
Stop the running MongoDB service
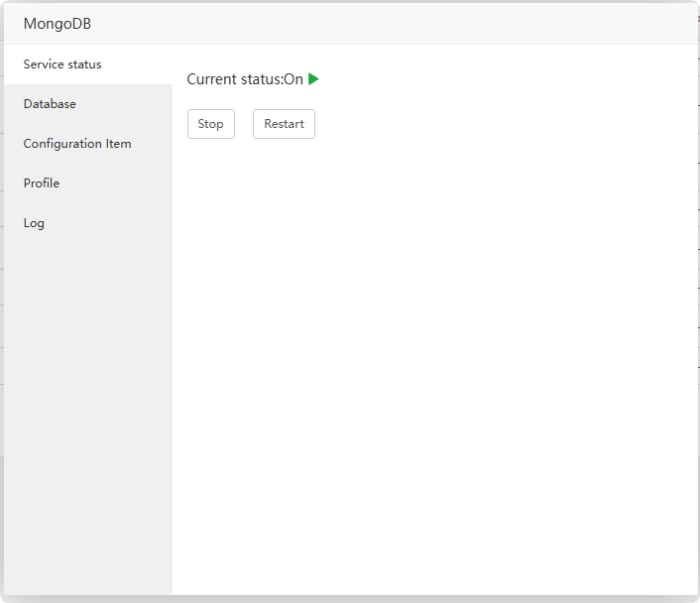point(210,124)
